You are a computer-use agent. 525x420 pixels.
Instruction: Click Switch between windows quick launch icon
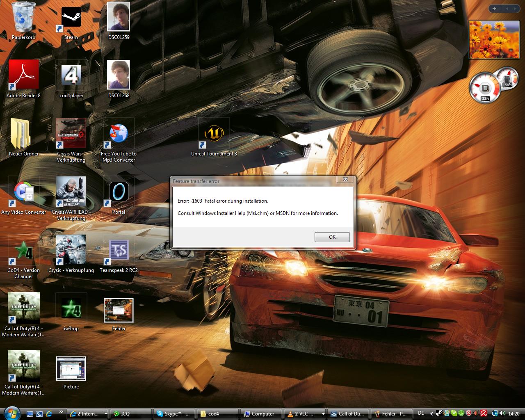tap(39, 414)
